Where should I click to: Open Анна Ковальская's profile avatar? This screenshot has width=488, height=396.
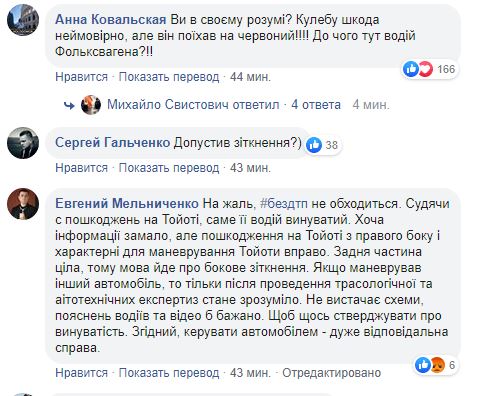(23, 20)
